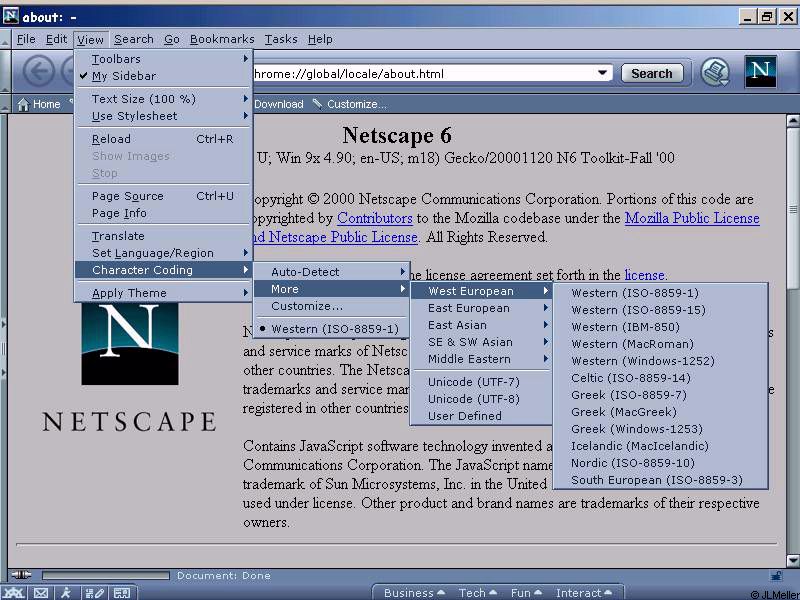Expand the East Asian submenu
Screen dimensions: 800x600
[481, 326]
